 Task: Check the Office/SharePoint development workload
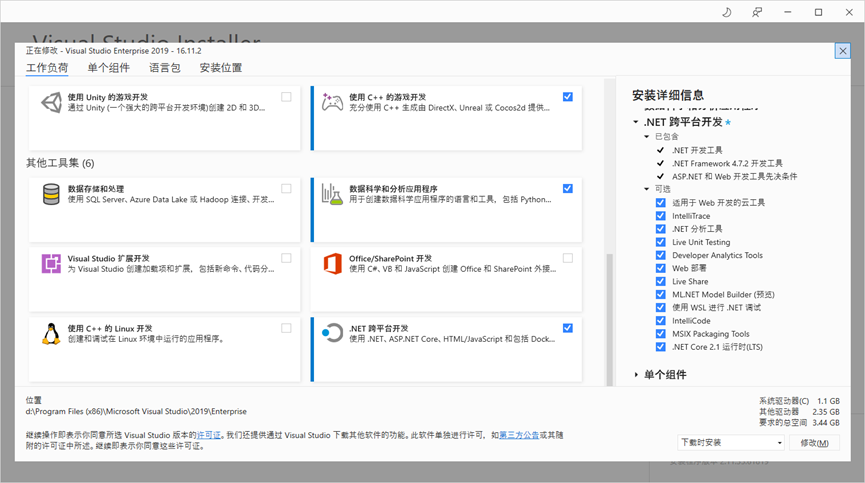tap(568, 258)
